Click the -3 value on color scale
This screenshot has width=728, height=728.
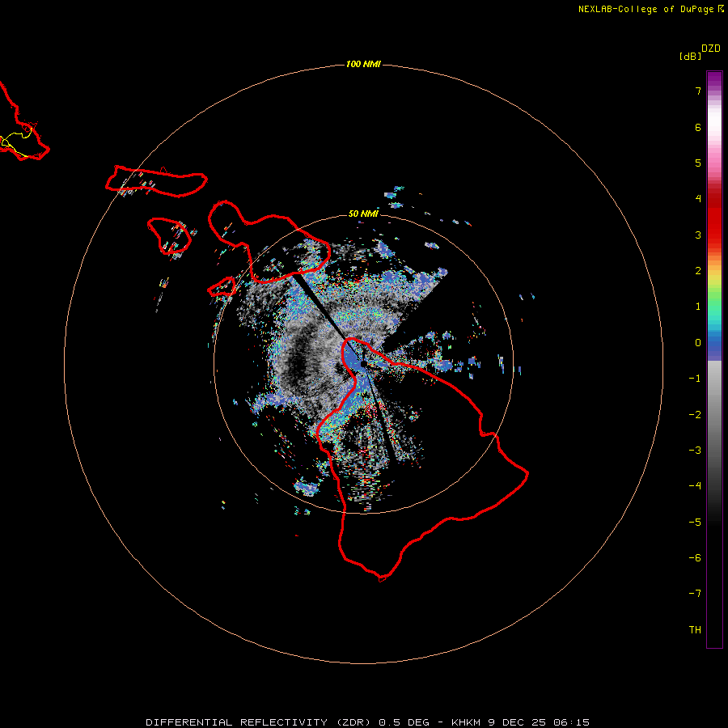695,451
